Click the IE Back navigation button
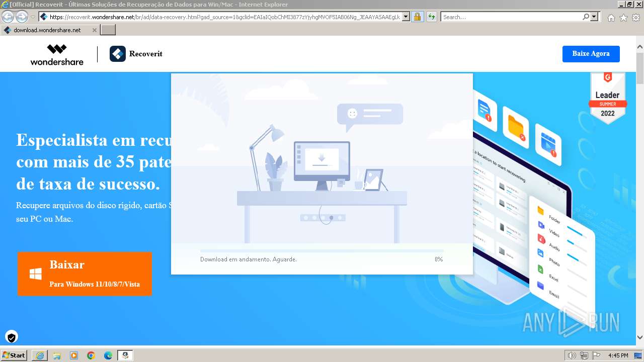Viewport: 644px width, 362px height. point(8,17)
